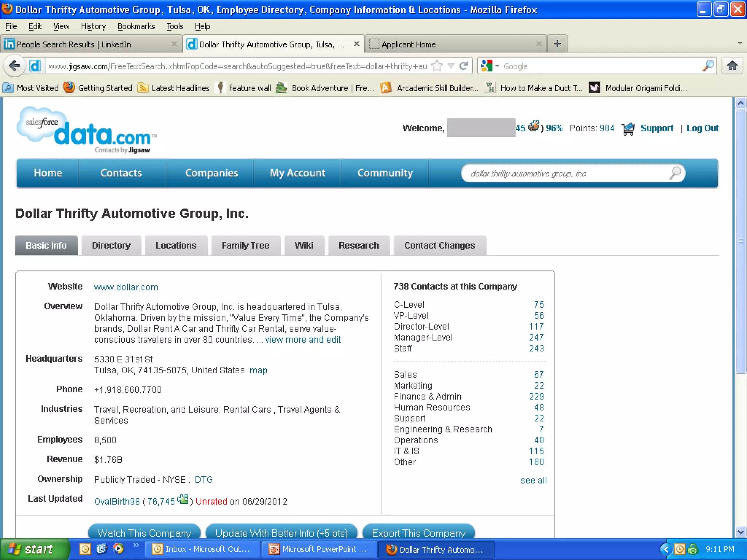
Task: Open Outlook icon in quick launch
Action: point(85,549)
